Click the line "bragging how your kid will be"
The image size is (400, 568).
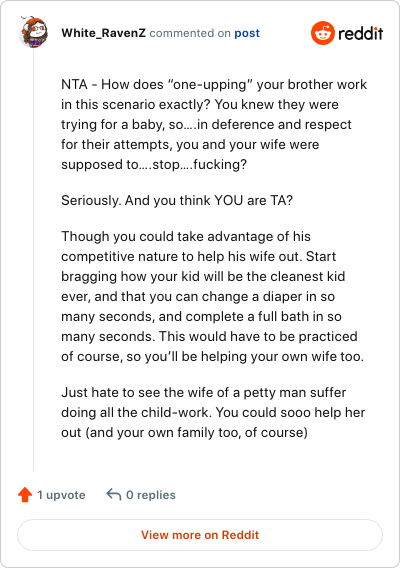pyautogui.click(x=203, y=276)
